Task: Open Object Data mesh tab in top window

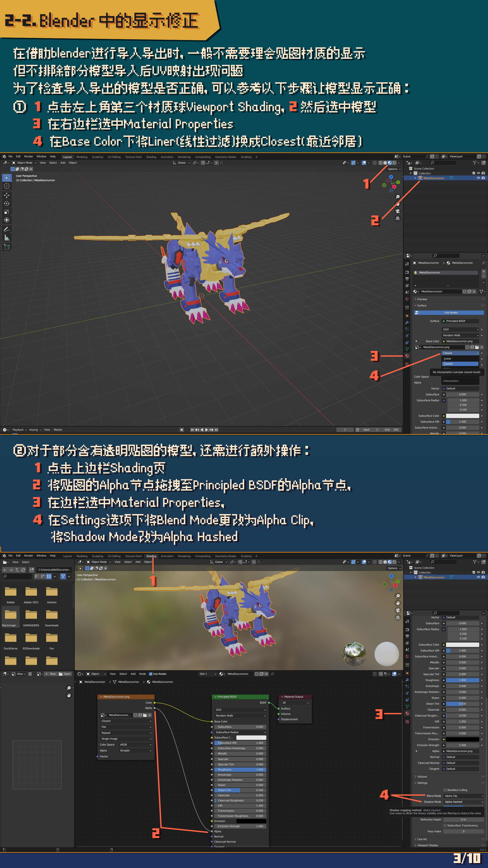Action: [x=407, y=349]
